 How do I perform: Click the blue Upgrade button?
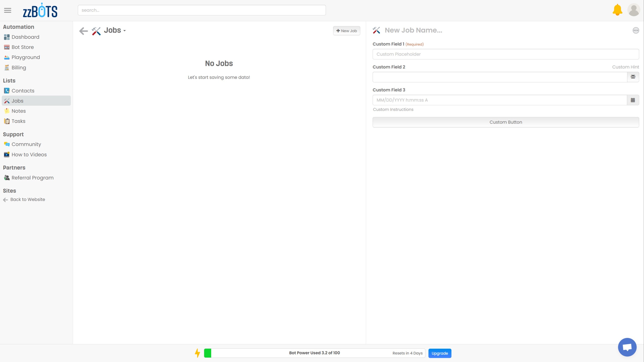click(x=440, y=353)
